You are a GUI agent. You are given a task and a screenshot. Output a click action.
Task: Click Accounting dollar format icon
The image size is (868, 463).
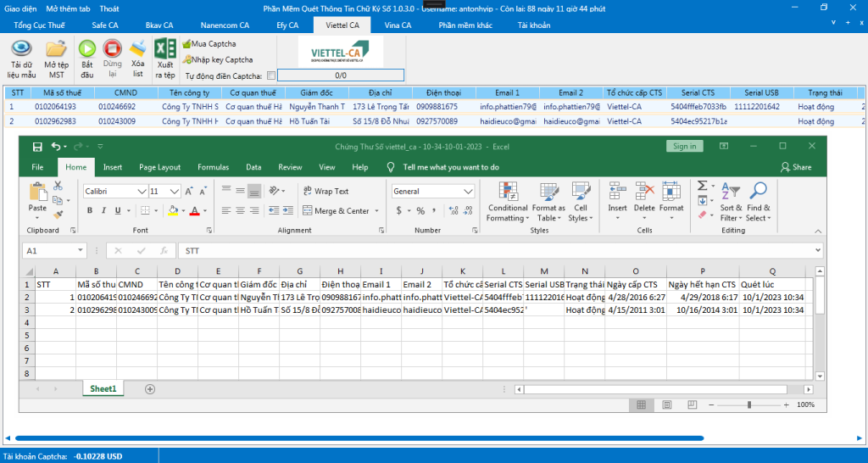(x=399, y=211)
